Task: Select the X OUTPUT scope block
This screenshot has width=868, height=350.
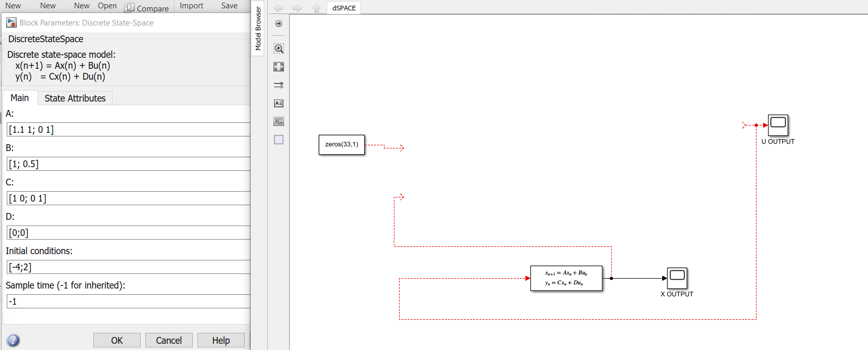Action: (x=677, y=278)
